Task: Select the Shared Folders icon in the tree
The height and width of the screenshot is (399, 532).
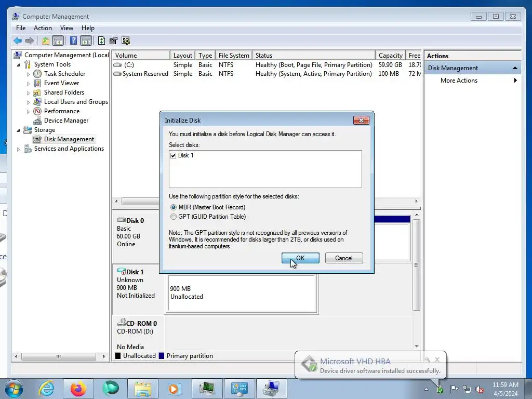Action: tap(37, 92)
